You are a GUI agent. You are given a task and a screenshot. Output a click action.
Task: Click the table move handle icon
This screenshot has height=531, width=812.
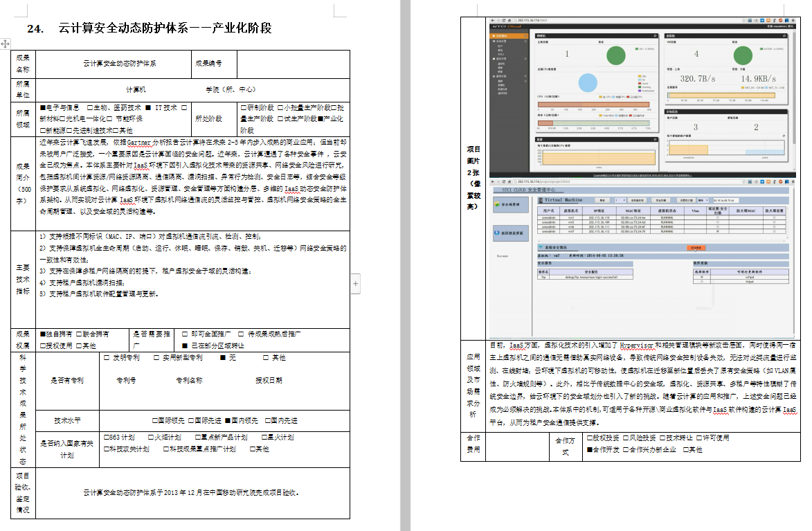6,44
